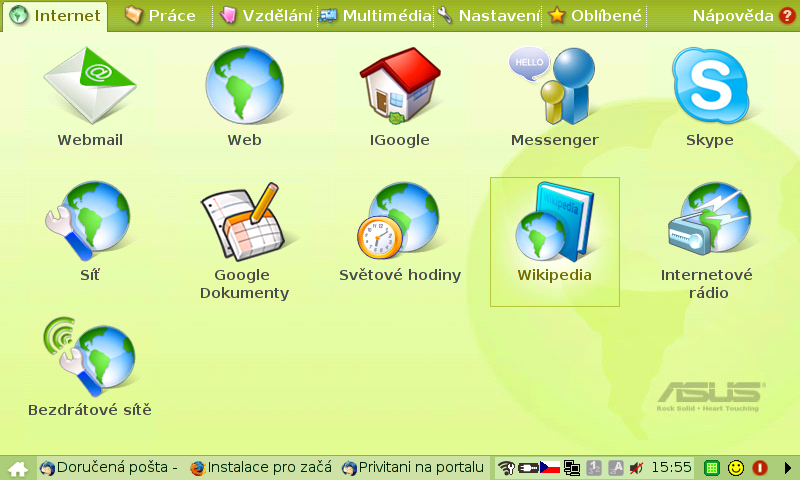The width and height of the screenshot is (800, 480).
Task: Toggle the Num Lock indicator icon
Action: click(594, 468)
